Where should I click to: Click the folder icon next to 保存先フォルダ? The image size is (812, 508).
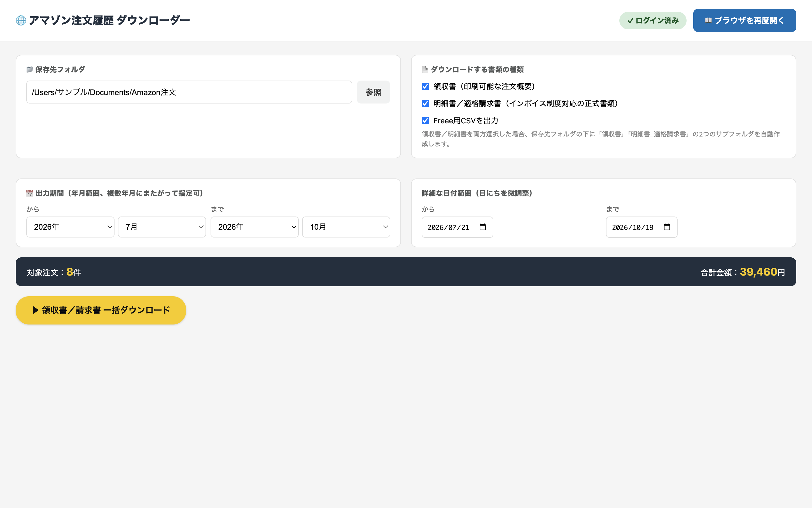30,70
